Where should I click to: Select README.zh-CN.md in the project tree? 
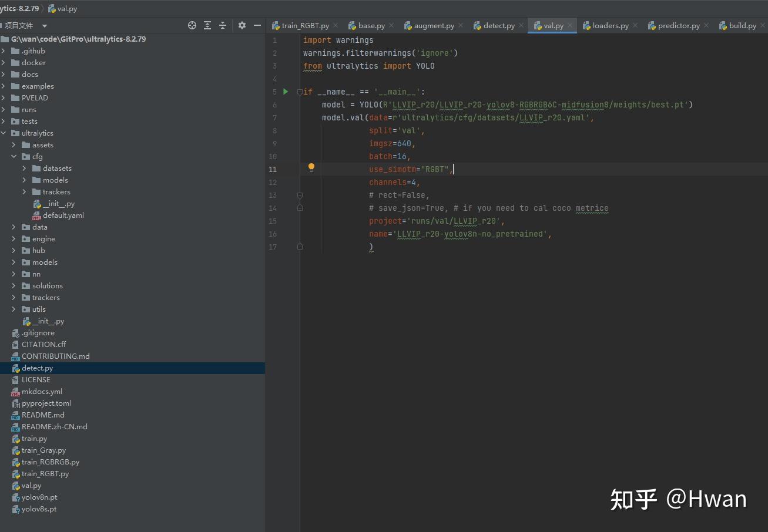53,426
